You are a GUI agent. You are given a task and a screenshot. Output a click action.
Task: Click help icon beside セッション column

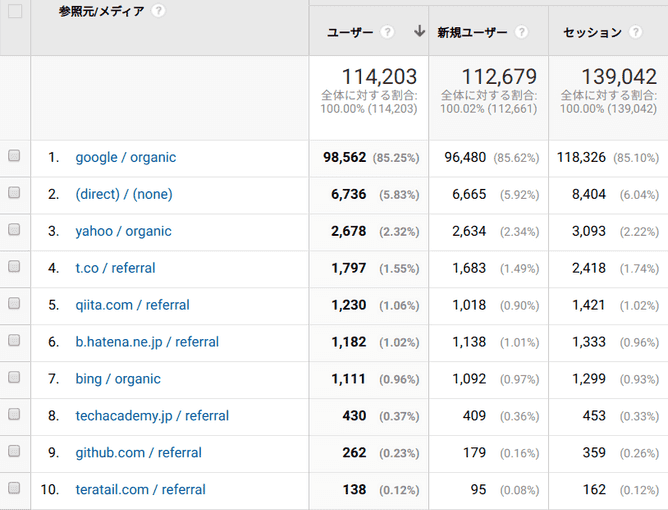(637, 32)
